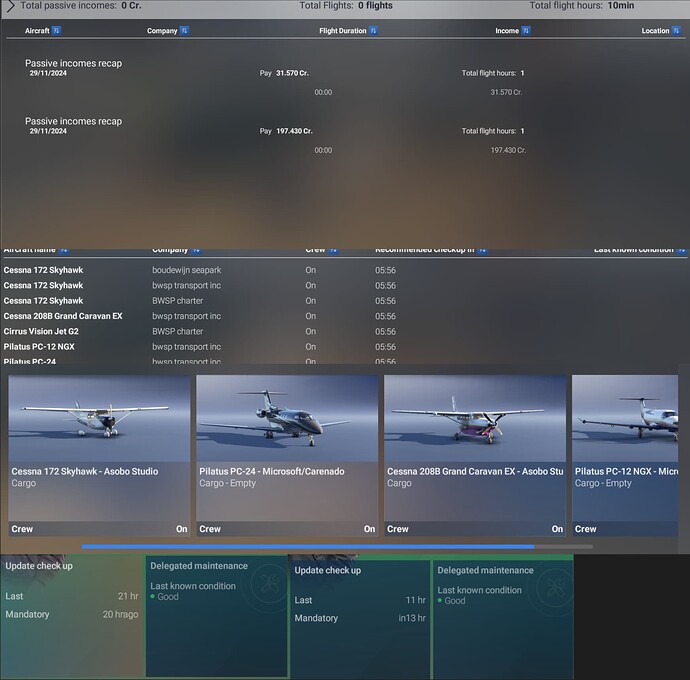This screenshot has height=680, width=690.
Task: Select the Pilatus PC-24 aircraft image
Action: (x=287, y=418)
